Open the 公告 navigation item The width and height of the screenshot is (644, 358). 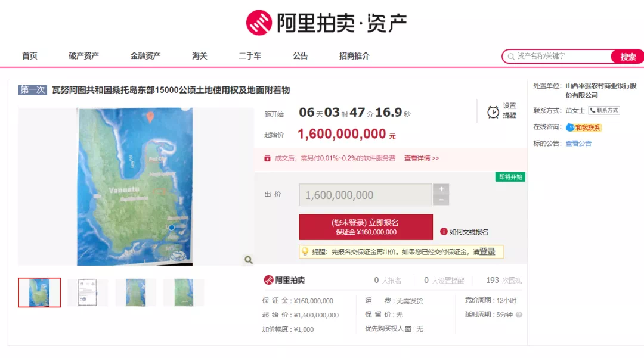pyautogui.click(x=300, y=56)
